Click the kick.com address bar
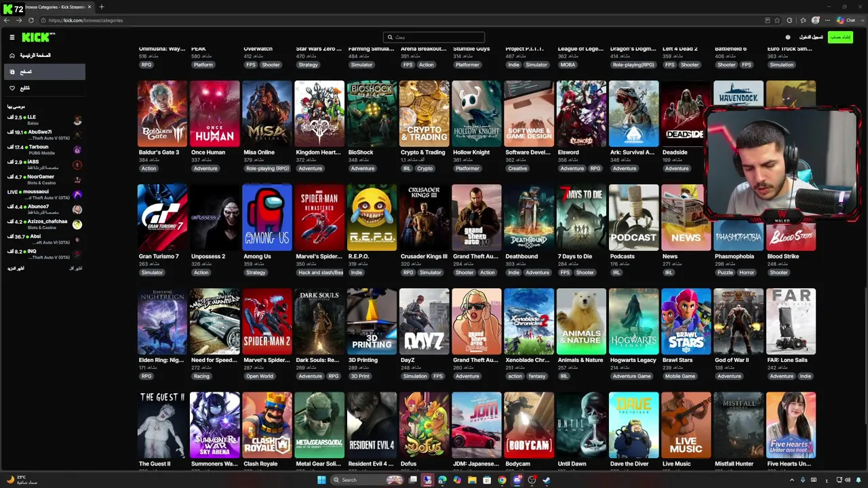Image resolution: width=868 pixels, height=488 pixels. click(x=407, y=20)
